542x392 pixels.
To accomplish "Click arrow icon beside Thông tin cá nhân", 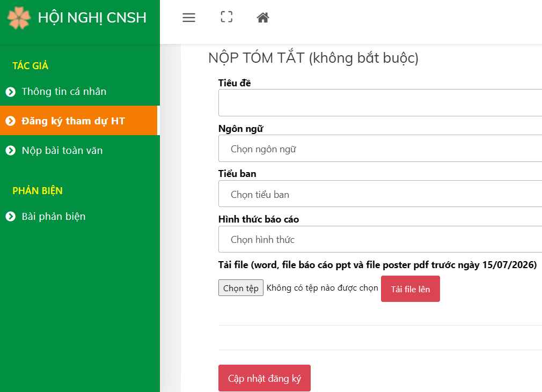I will 10,92.
